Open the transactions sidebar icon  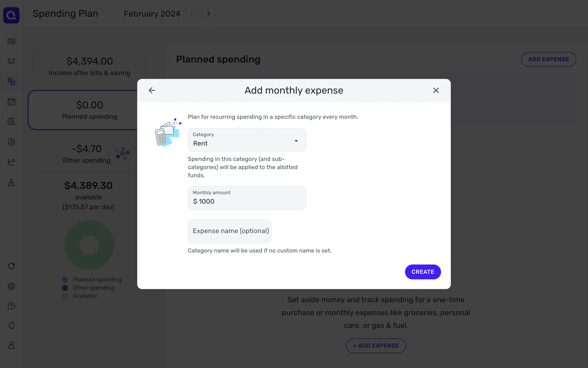point(11,61)
